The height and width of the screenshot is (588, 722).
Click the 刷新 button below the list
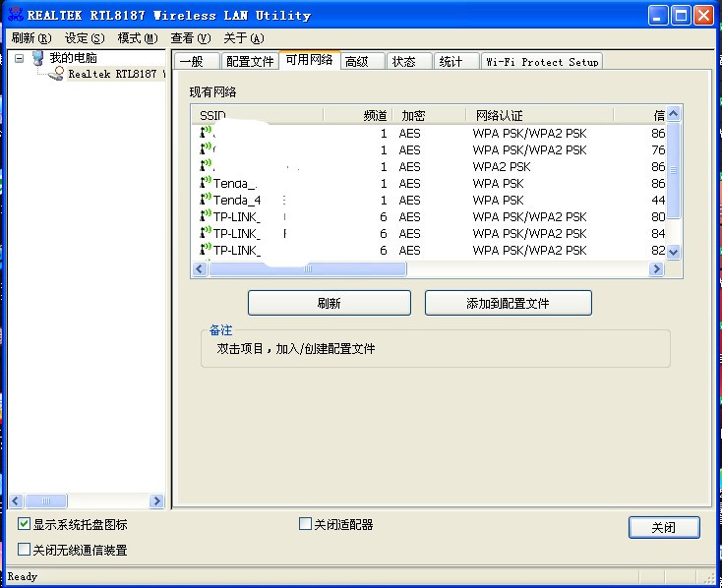click(x=330, y=303)
